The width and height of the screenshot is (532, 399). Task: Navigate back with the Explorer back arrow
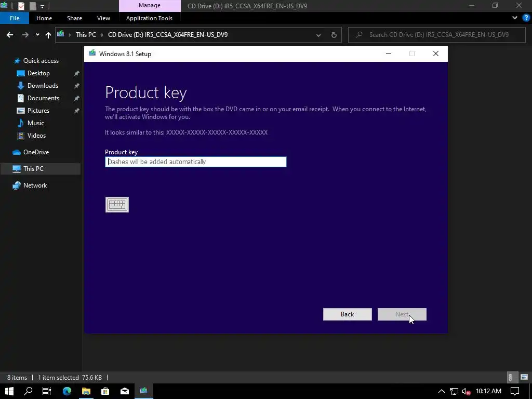coord(10,35)
